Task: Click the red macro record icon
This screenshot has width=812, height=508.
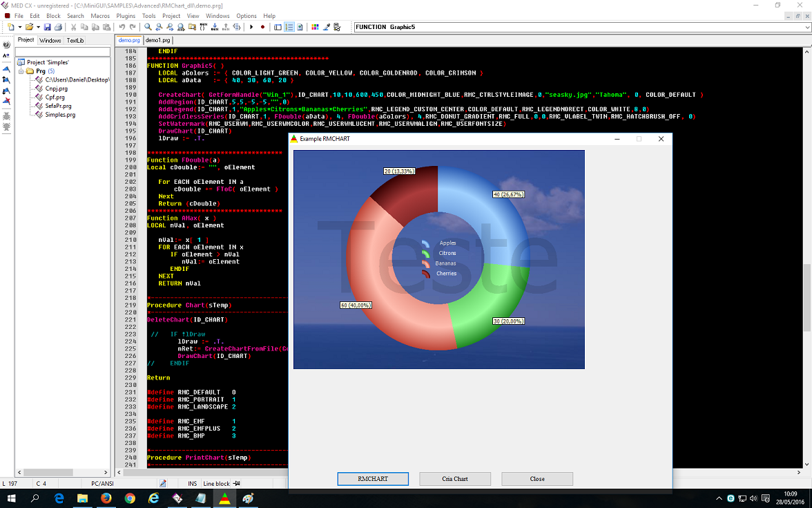Action: [262, 27]
